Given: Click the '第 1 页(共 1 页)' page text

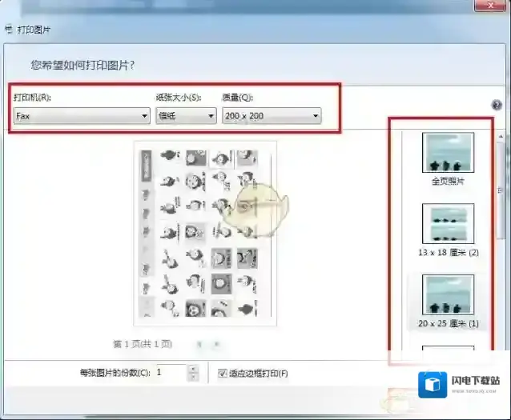Looking at the screenshot, I should (x=143, y=344).
